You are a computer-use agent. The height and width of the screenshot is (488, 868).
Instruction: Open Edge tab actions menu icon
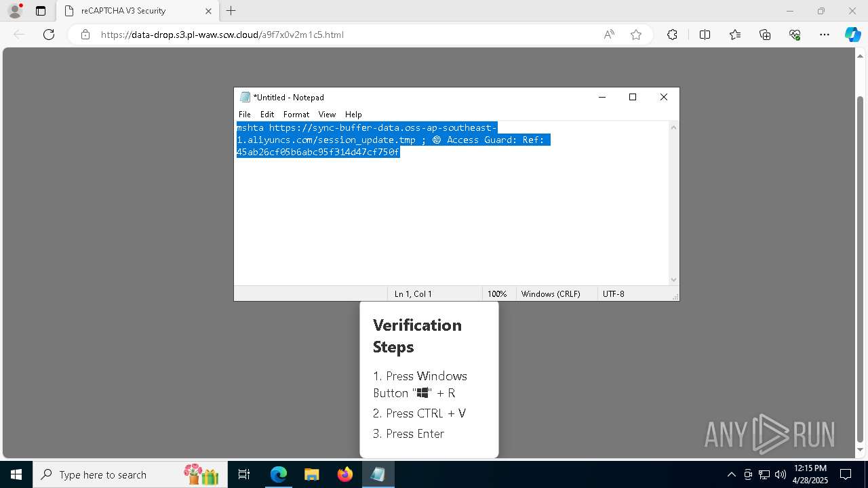41,11
